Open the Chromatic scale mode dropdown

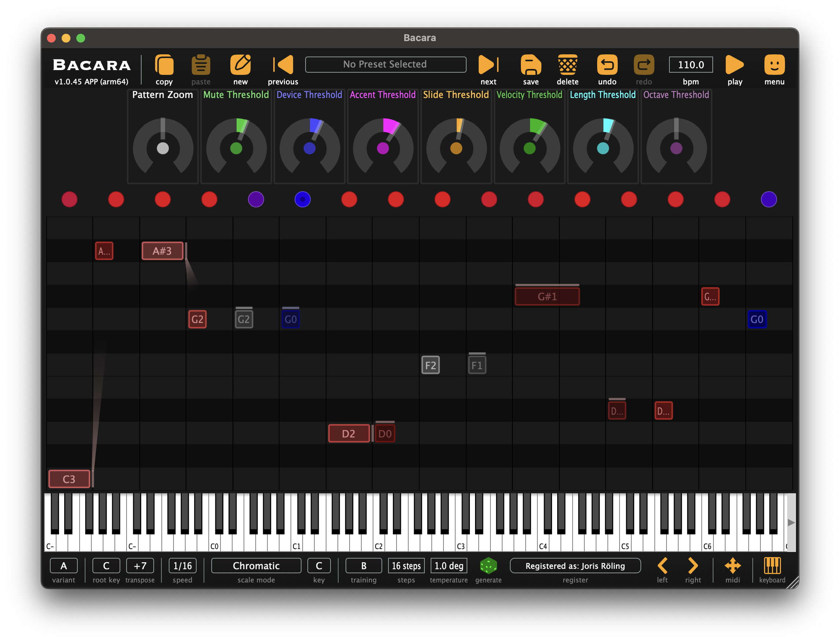(x=256, y=566)
